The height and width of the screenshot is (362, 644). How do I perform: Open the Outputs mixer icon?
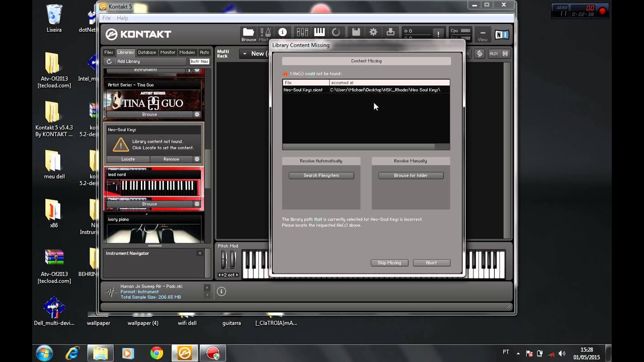tap(302, 32)
